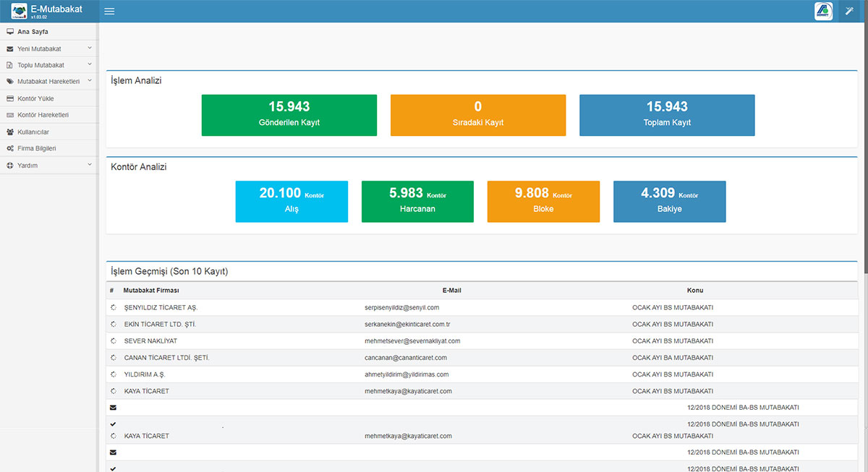Go to Ana Sayfa in sidebar
This screenshot has width=868, height=472.
coord(33,32)
